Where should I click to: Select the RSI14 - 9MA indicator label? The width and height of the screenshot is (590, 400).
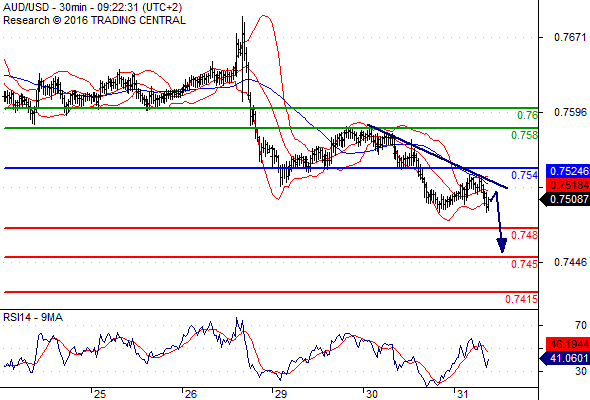click(33, 318)
